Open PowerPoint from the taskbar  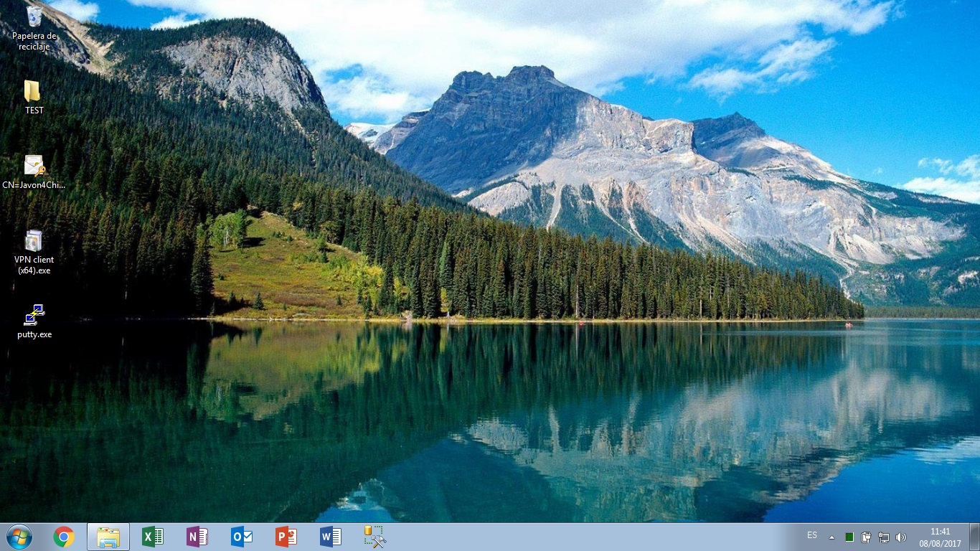pos(286,537)
